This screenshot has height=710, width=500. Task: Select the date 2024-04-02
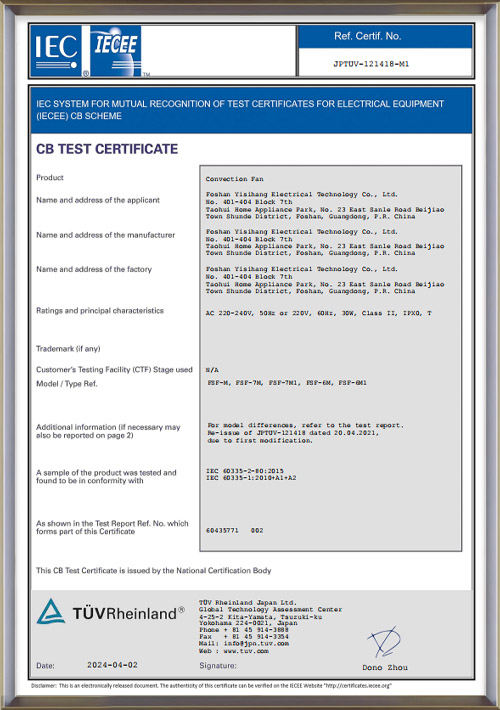112,665
